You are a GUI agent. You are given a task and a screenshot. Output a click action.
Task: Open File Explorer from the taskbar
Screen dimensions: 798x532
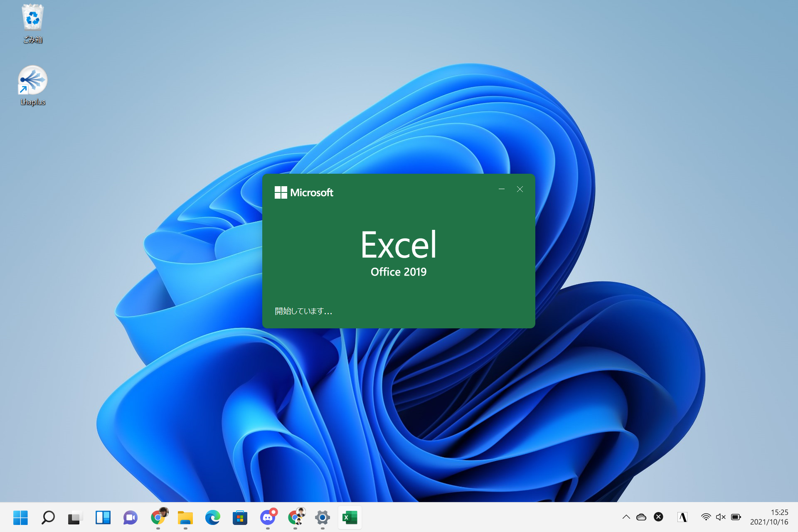[x=185, y=517]
